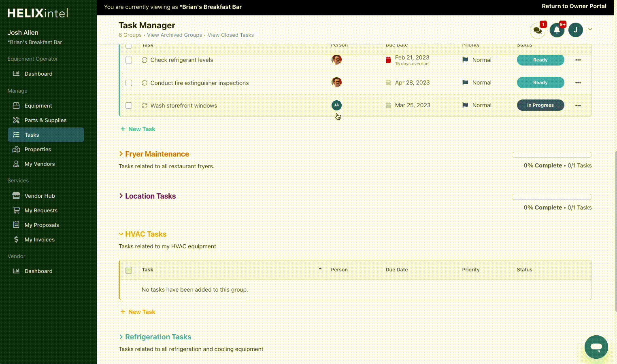The height and width of the screenshot is (364, 617).
Task: Open more options for fire extinguisher inspections
Action: coord(578,83)
